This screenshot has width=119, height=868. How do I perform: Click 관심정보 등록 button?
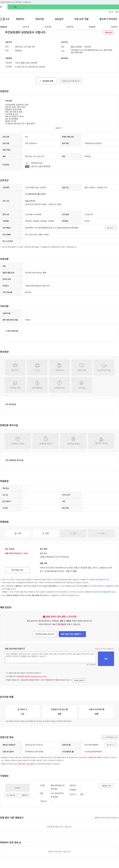click(46, 81)
